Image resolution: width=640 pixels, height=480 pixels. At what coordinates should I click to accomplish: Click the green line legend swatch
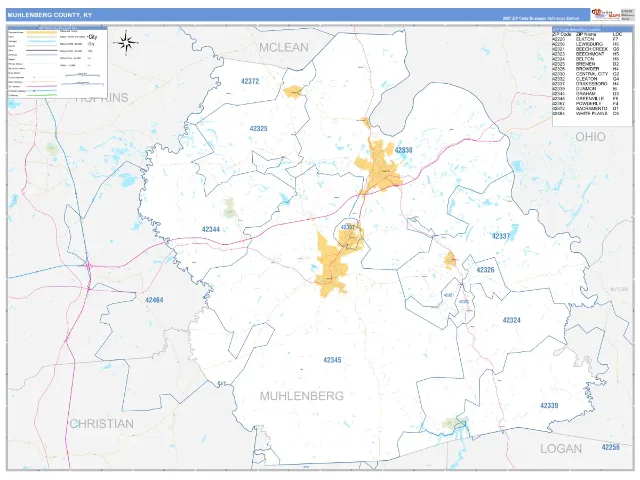click(x=42, y=95)
